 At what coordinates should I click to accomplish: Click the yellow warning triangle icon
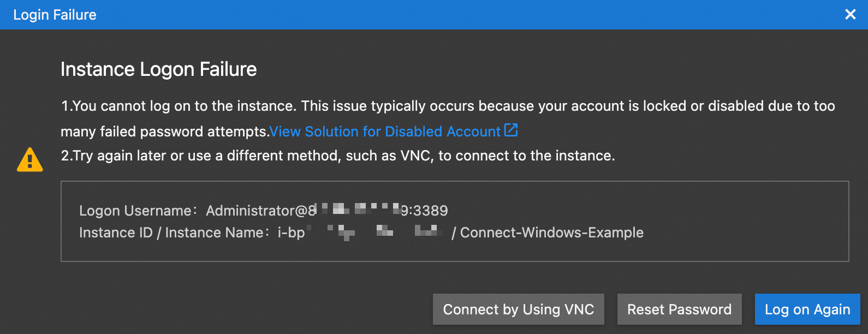[x=30, y=160]
